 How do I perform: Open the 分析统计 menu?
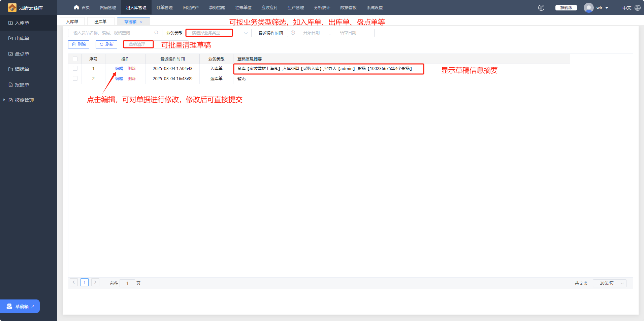(322, 7)
